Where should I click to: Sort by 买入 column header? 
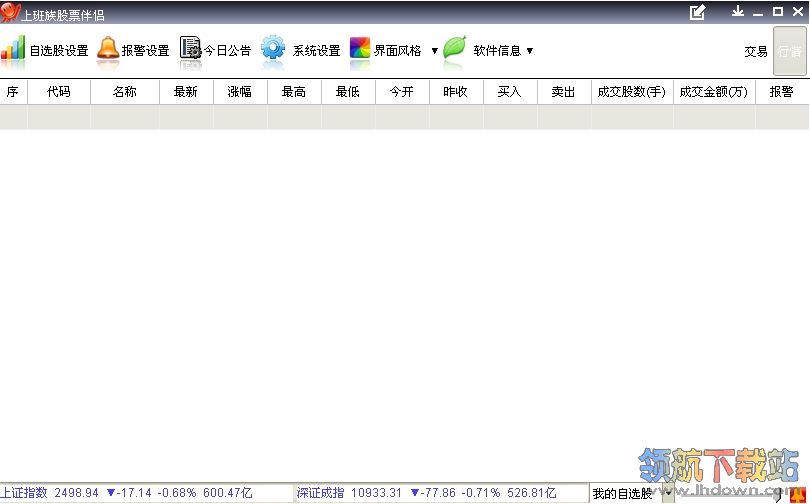point(510,92)
